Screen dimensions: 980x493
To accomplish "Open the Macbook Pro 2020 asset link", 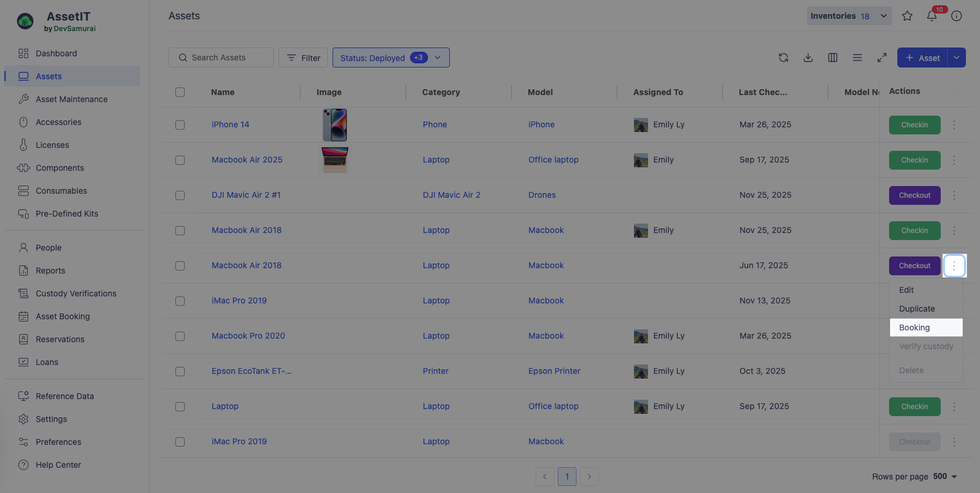I will (x=248, y=336).
